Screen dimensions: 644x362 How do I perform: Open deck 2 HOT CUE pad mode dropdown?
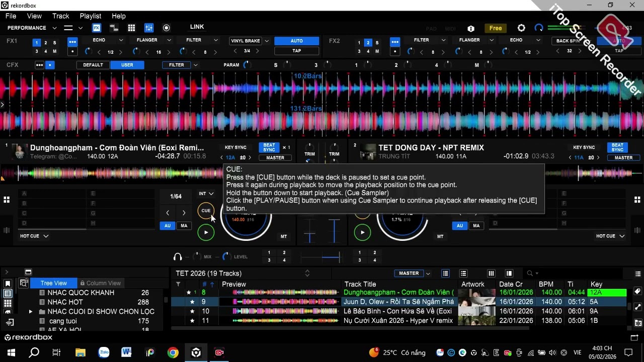pyautogui.click(x=610, y=236)
